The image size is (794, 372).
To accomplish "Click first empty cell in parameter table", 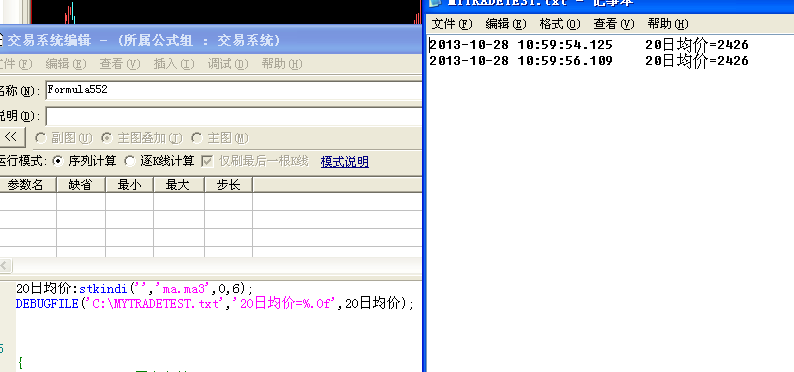I will (x=28, y=201).
